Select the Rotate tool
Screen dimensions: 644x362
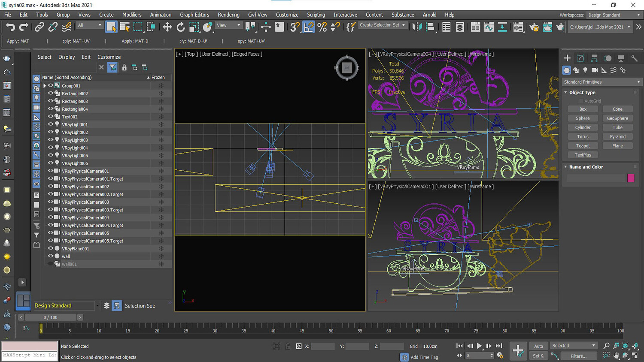[181, 27]
